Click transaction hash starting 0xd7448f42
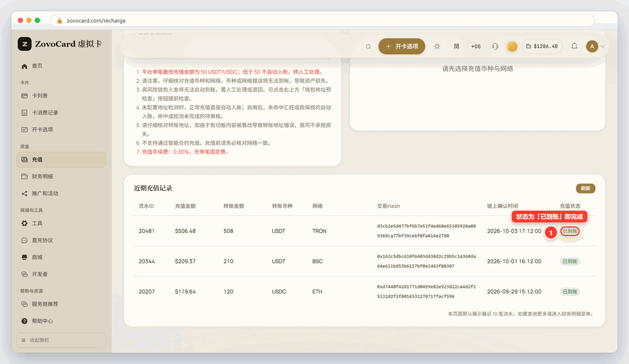This screenshot has width=629, height=364. click(x=426, y=292)
